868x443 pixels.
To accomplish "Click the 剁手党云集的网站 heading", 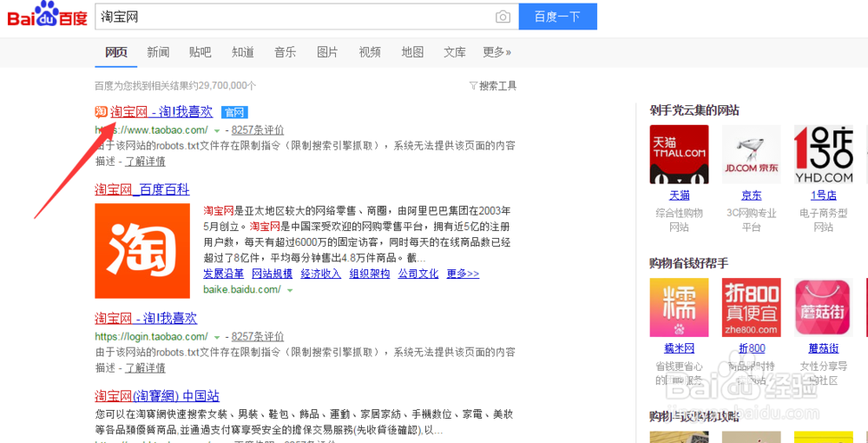I will 694,110.
